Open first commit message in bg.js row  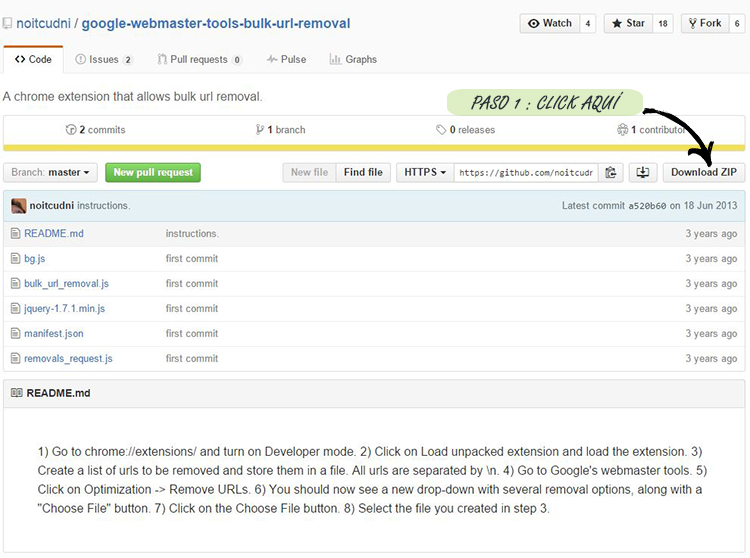point(192,259)
